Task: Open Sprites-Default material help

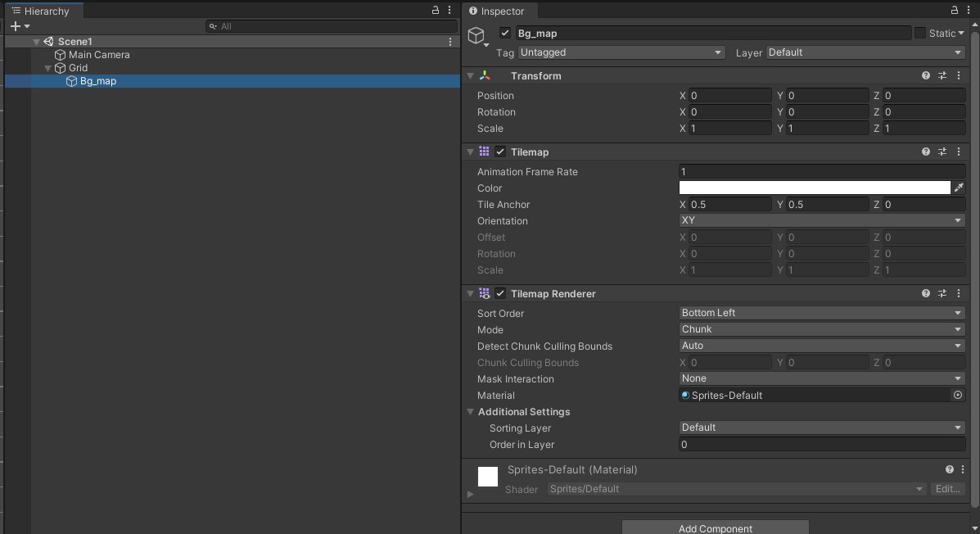Action: (950, 469)
